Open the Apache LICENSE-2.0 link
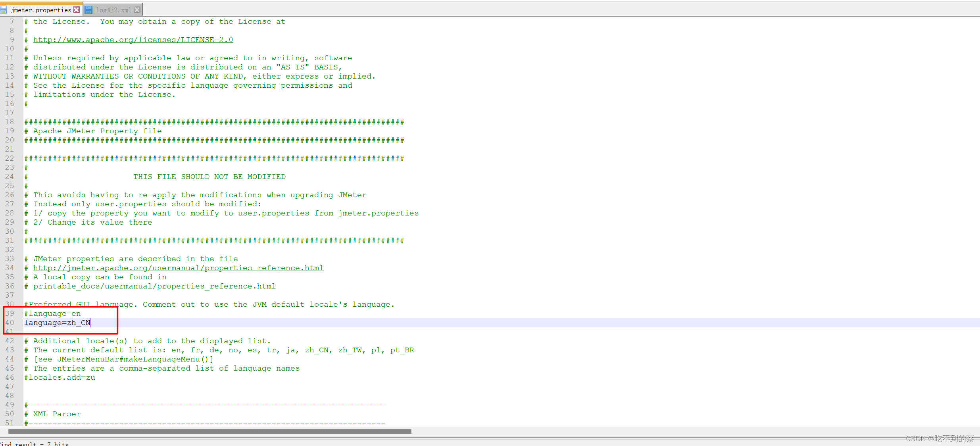The height and width of the screenshot is (446, 980). coord(133,40)
